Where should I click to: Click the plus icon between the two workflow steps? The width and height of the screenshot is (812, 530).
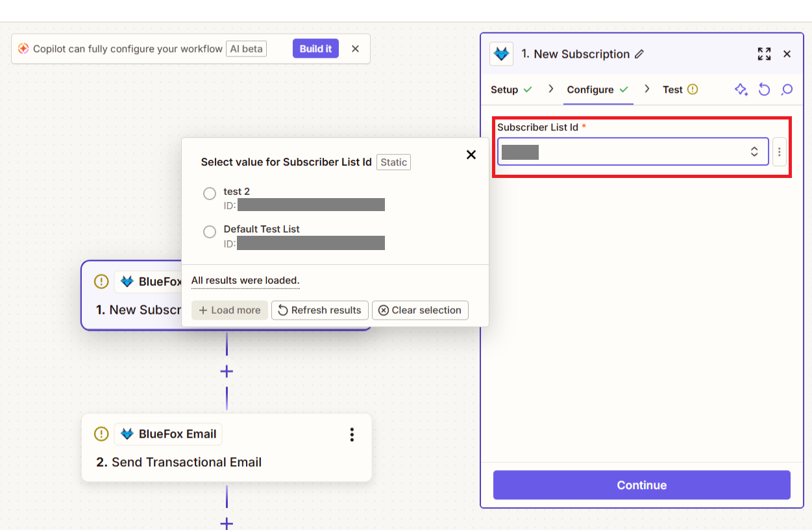point(226,371)
